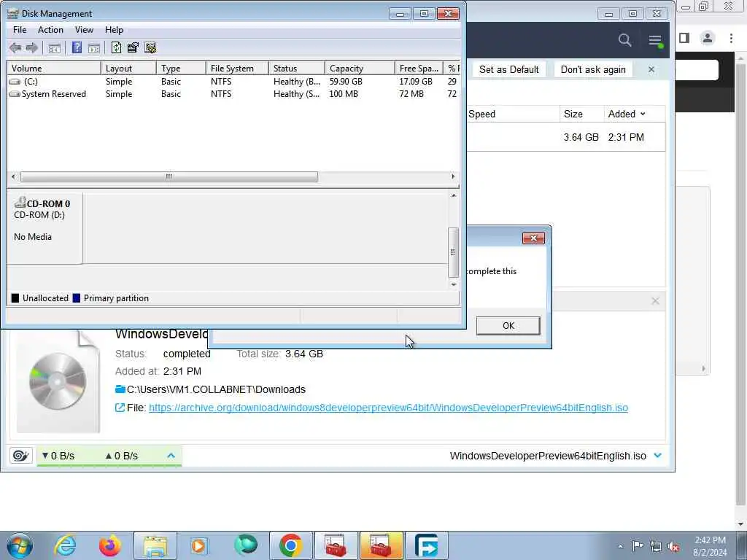Expand the speed panel chevron
The image size is (747, 560).
pyautogui.click(x=171, y=456)
